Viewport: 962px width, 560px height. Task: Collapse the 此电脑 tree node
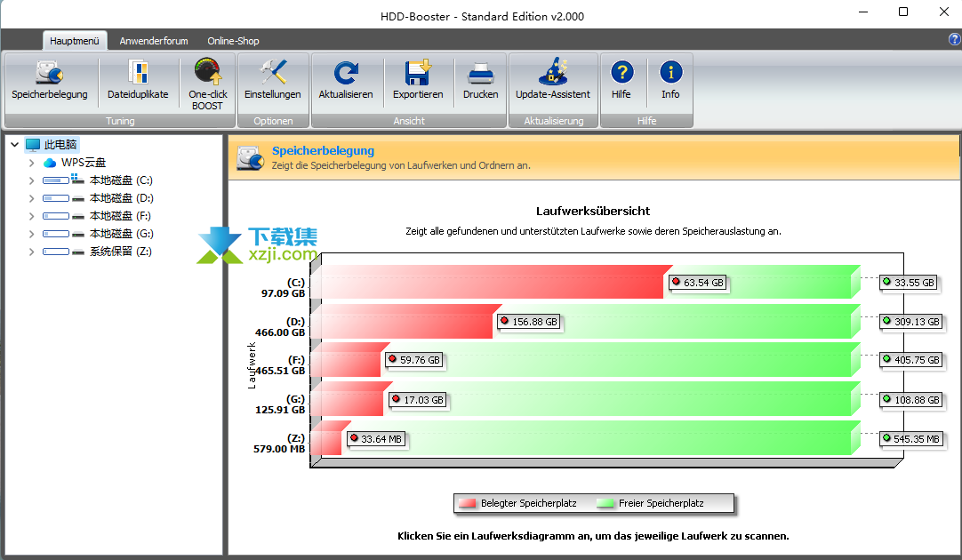coord(15,145)
